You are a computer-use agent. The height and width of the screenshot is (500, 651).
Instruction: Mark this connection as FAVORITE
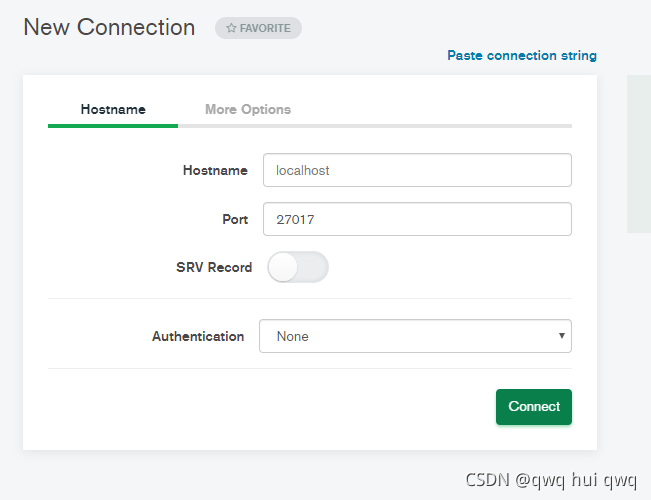258,28
